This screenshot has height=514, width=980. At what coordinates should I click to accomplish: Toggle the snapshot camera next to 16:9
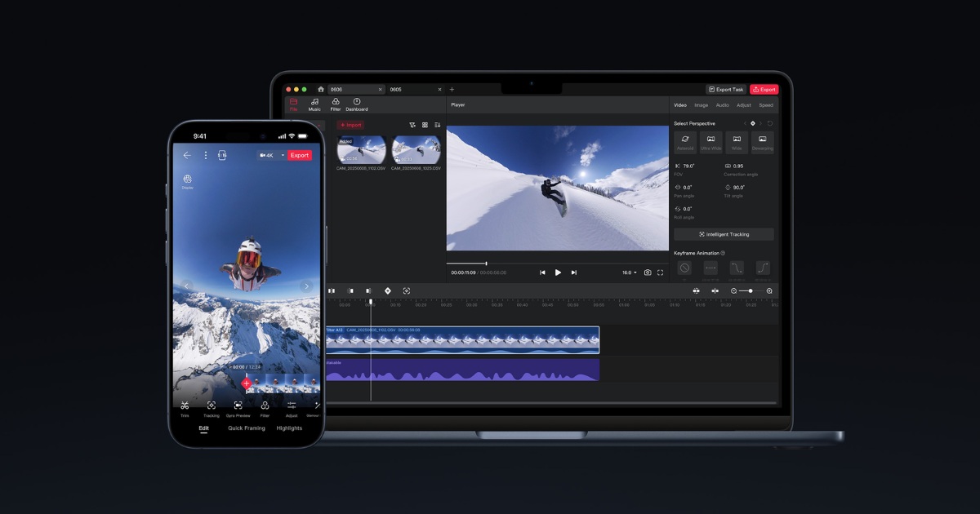(648, 272)
